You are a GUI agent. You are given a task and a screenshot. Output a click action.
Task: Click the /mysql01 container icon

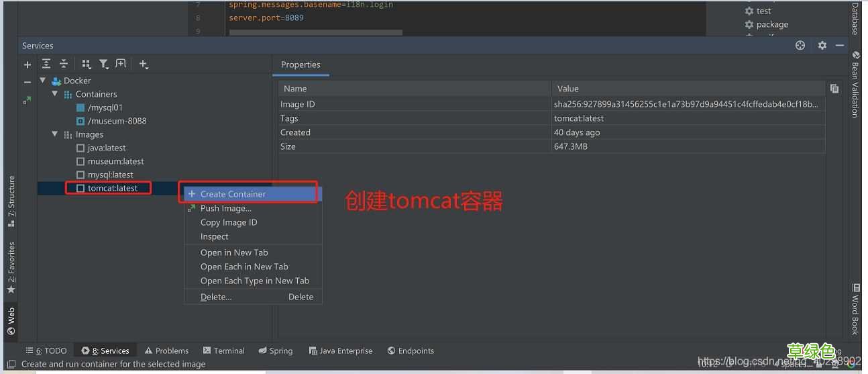coord(80,107)
